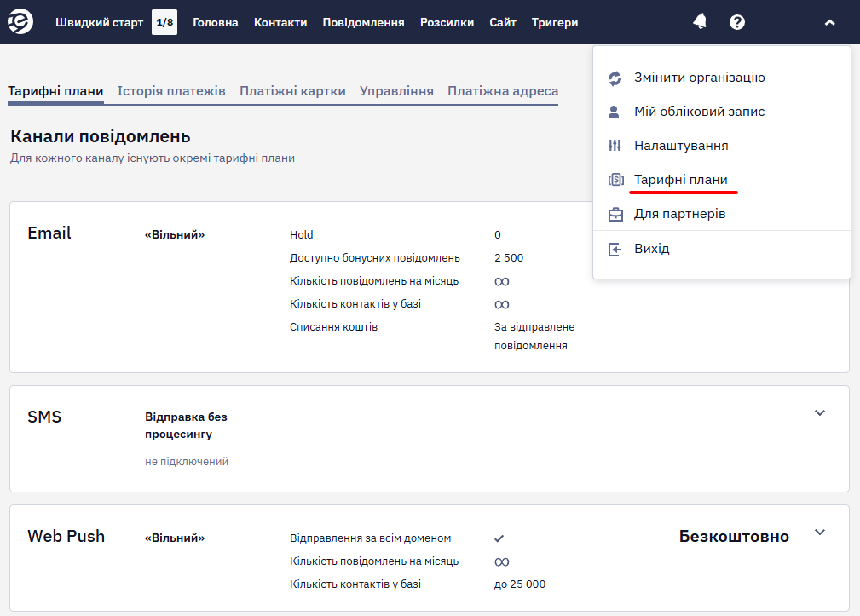The width and height of the screenshot is (860, 616).
Task: Click Списання коштів label
Action: [333, 326]
